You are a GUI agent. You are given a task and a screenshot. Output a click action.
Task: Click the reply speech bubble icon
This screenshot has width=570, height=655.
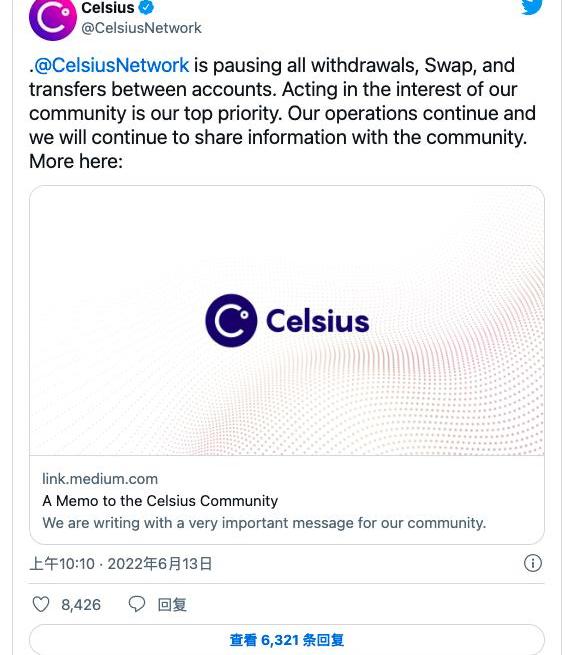137,604
